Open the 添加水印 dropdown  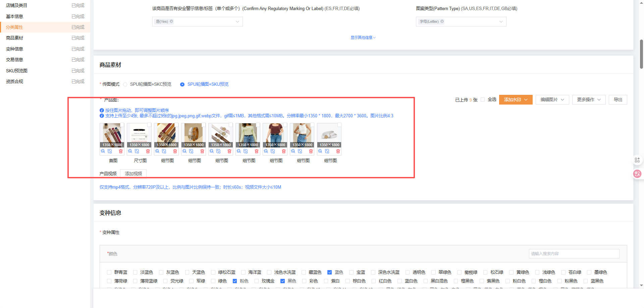click(516, 100)
